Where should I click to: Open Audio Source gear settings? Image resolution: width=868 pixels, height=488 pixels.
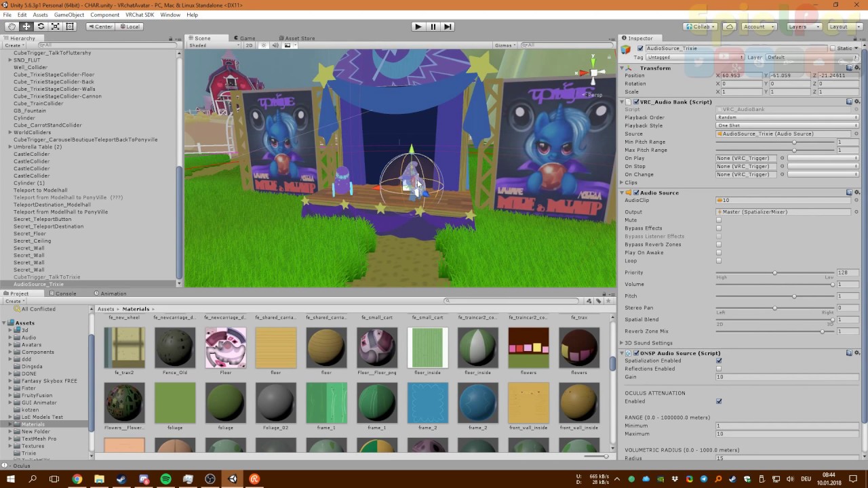(856, 192)
